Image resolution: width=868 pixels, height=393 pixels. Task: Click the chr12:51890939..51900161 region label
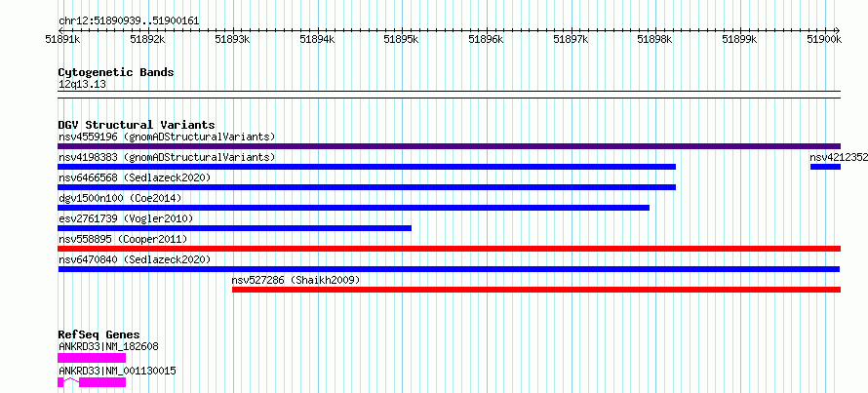[x=129, y=21]
